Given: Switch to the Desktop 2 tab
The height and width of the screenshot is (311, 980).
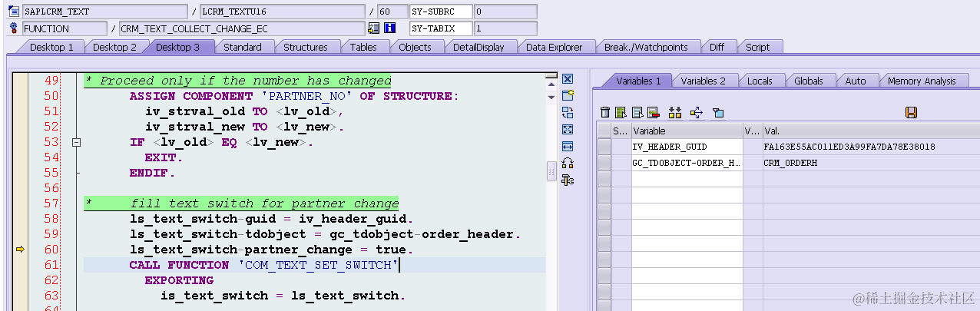Looking at the screenshot, I should 114,47.
